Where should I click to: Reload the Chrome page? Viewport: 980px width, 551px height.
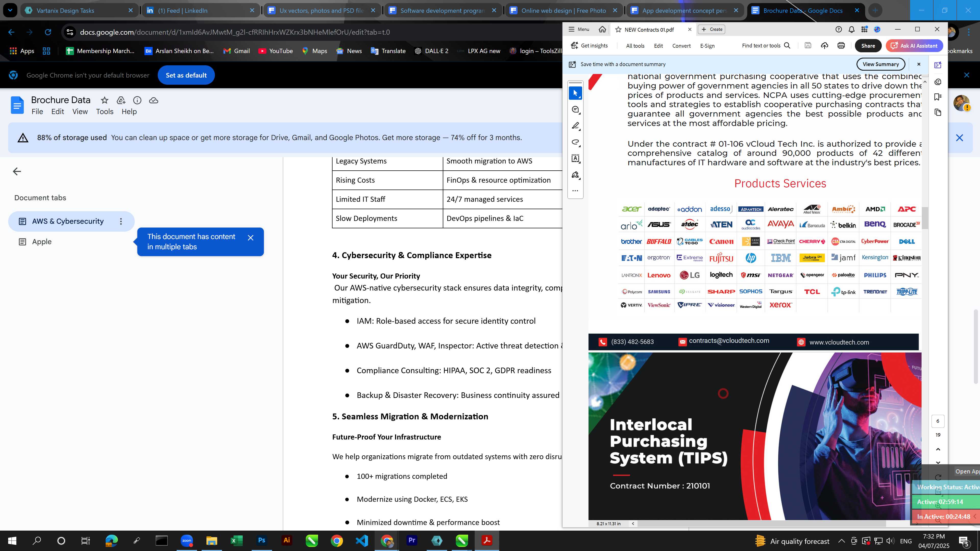pos(48,32)
